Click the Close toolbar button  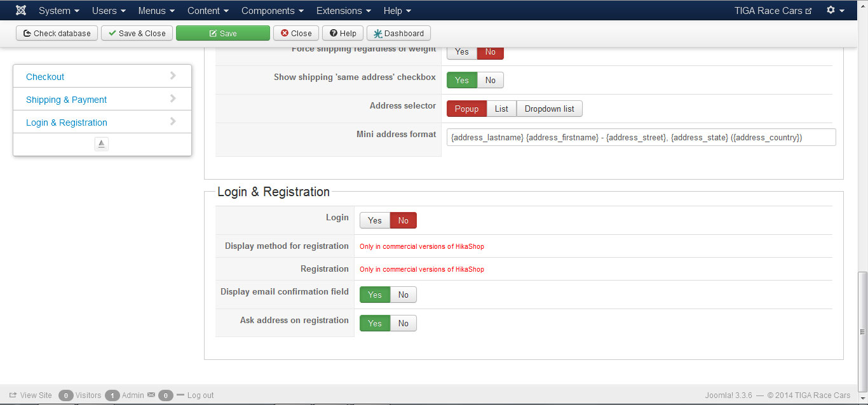[x=296, y=33]
